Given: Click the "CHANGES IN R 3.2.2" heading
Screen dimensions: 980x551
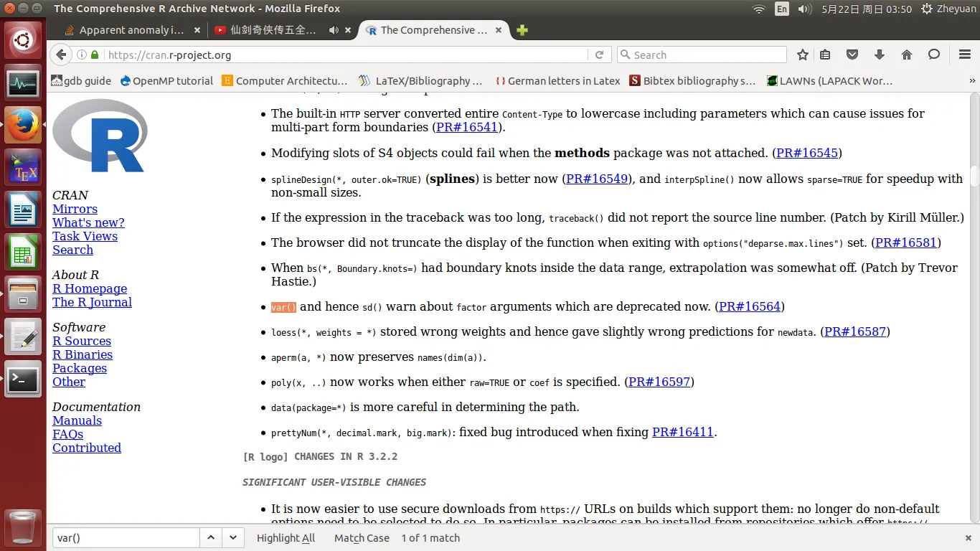Looking at the screenshot, I should (346, 456).
